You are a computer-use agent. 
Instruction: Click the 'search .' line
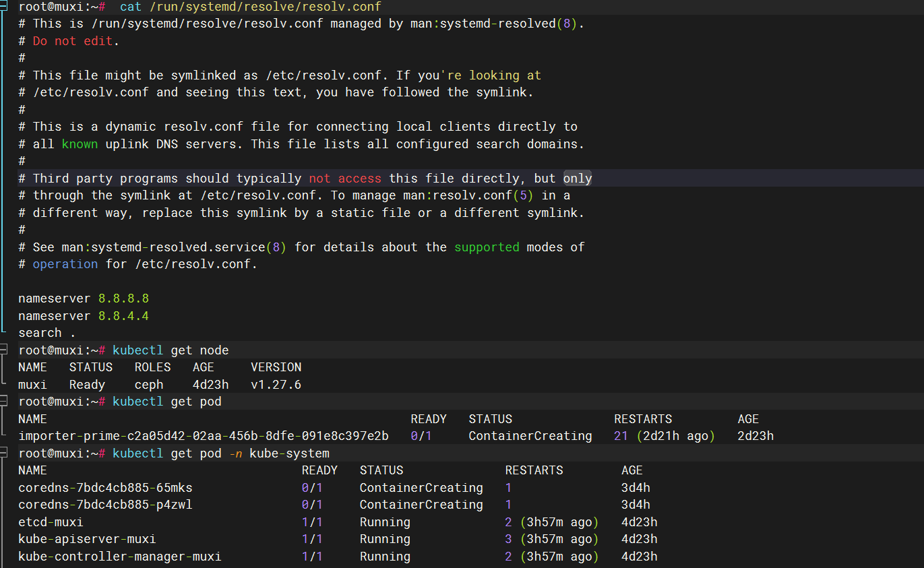[47, 332]
